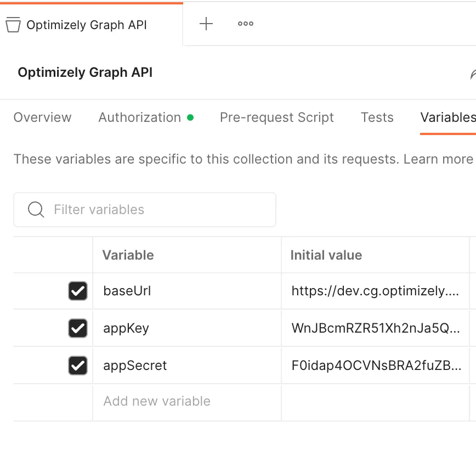Edit the F0idap4OCVNsBRA2fuZB initial value
Screen dimensions: 476x449
point(375,366)
